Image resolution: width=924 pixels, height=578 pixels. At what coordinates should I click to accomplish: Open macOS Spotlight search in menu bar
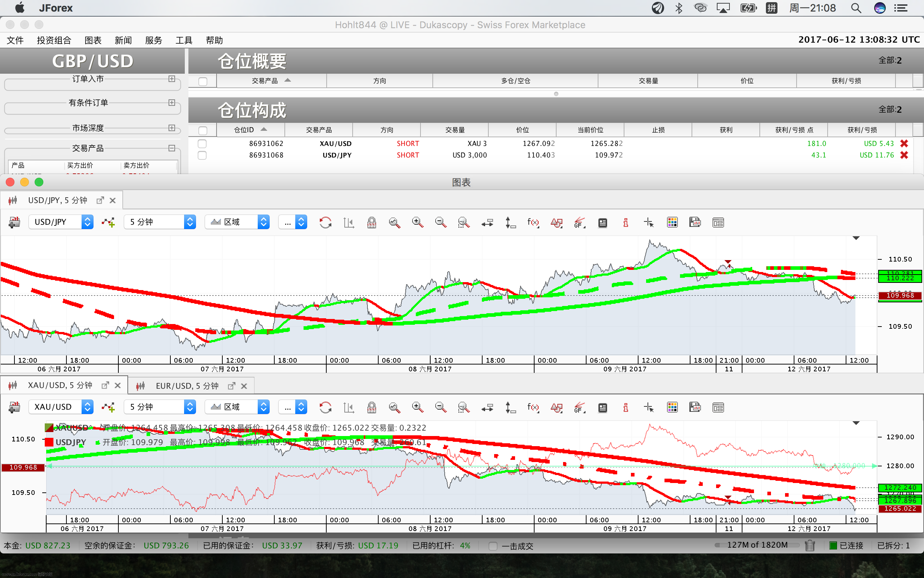[856, 8]
